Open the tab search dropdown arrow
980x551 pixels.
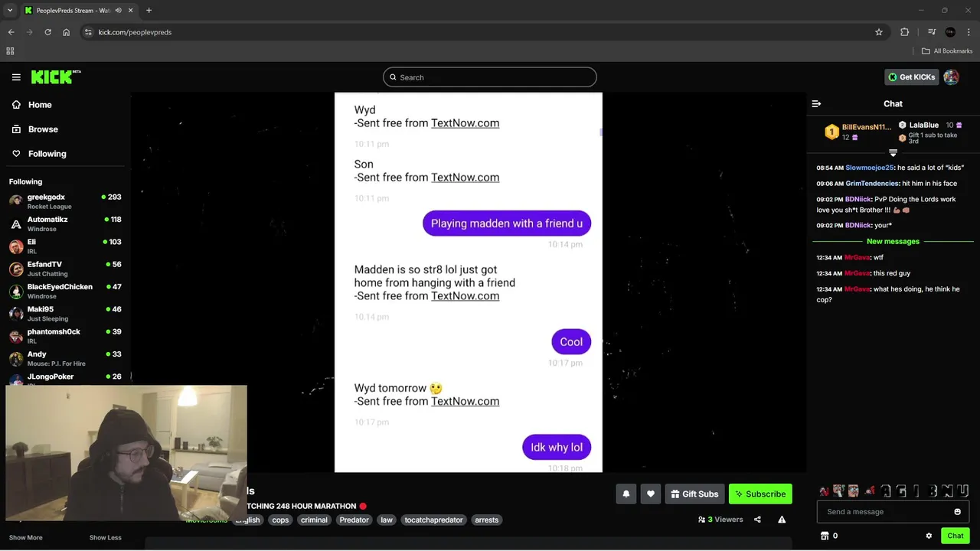(9, 11)
